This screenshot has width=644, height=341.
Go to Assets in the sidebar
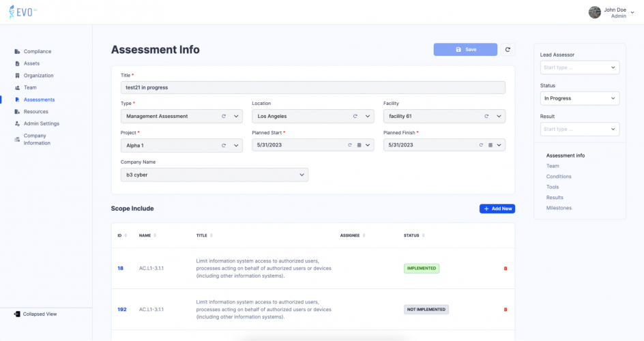31,63
